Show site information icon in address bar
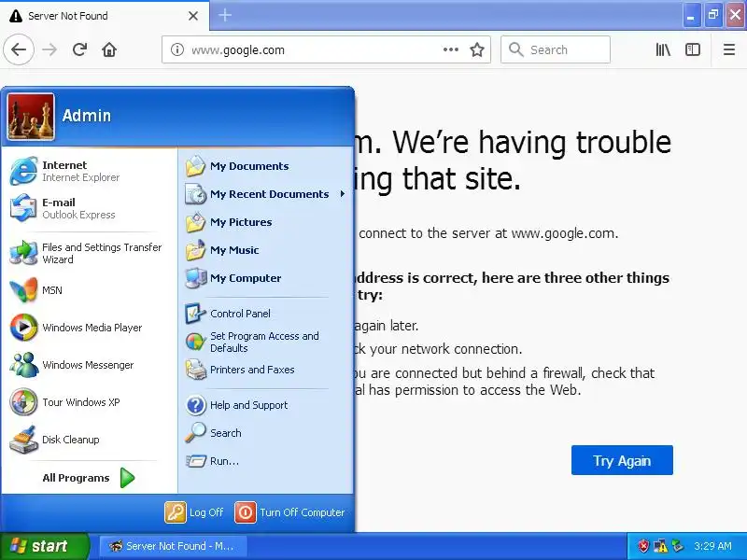The height and width of the screenshot is (560, 747). 177,49
